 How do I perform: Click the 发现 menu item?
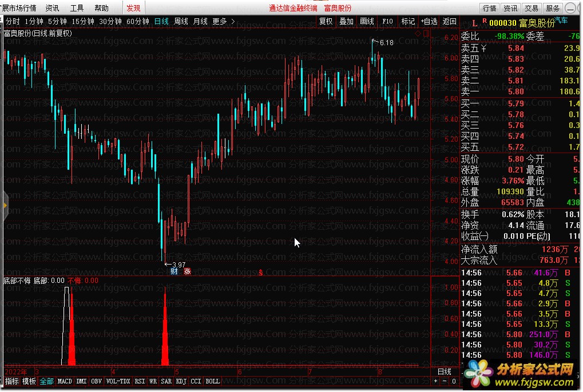[133, 8]
